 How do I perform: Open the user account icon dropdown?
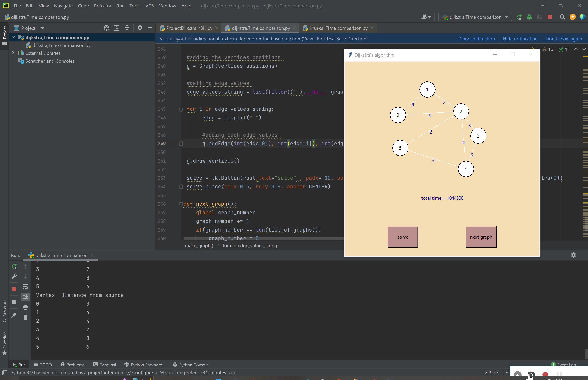pyautogui.click(x=426, y=17)
